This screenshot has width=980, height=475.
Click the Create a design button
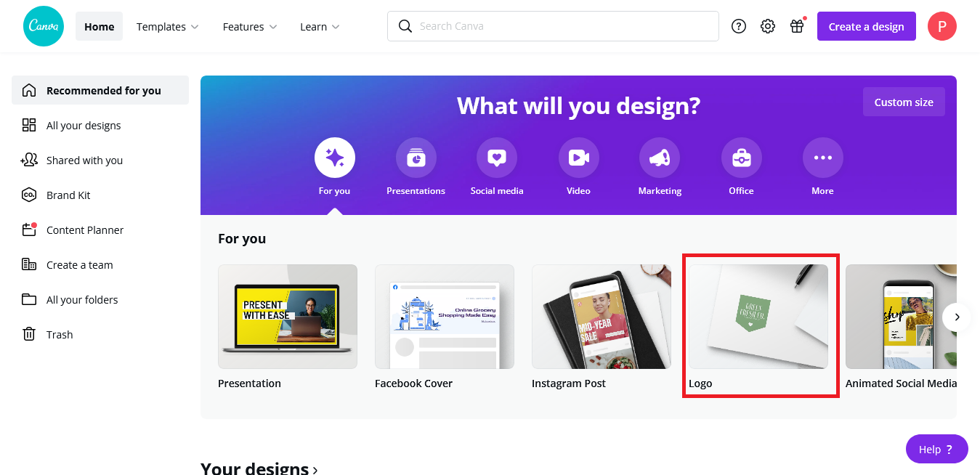pos(866,26)
